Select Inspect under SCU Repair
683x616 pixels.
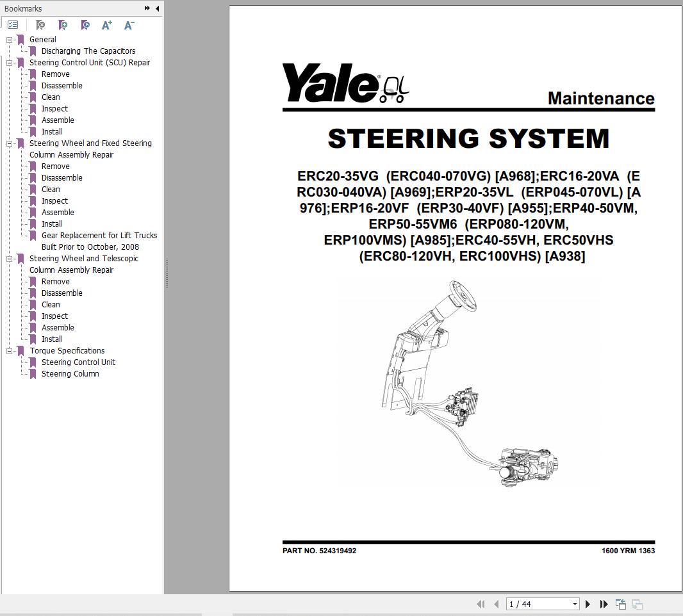[54, 108]
